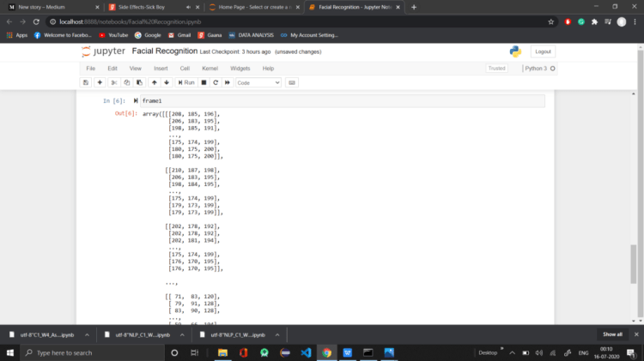644x361 pixels.
Task: Click the Logout button
Action: tap(543, 51)
